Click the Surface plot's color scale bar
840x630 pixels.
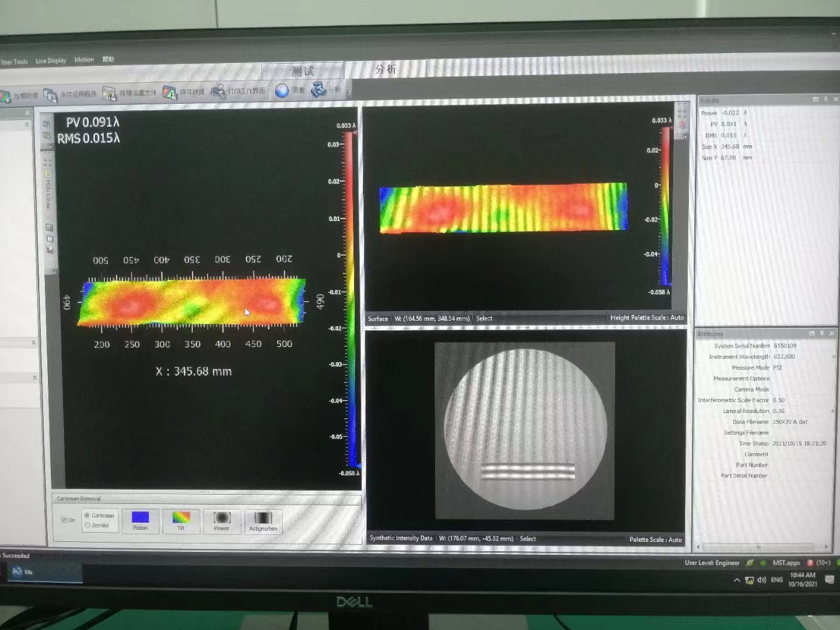click(666, 206)
